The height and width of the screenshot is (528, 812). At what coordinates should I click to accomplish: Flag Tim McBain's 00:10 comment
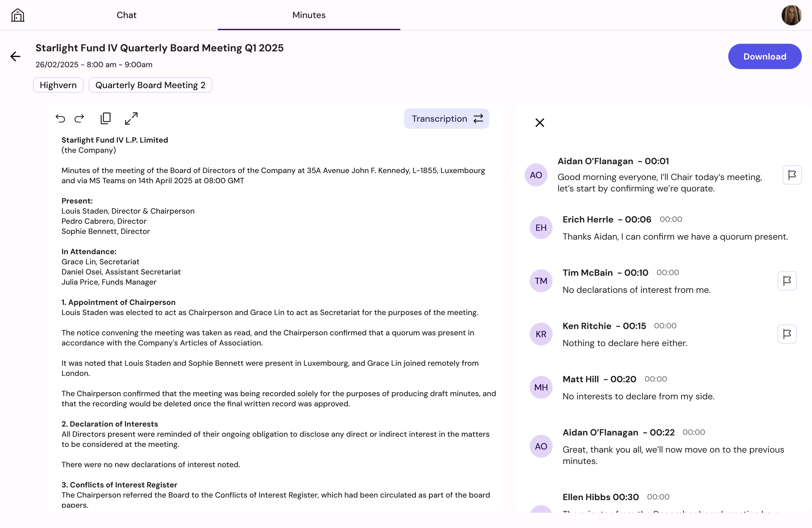coord(787,281)
